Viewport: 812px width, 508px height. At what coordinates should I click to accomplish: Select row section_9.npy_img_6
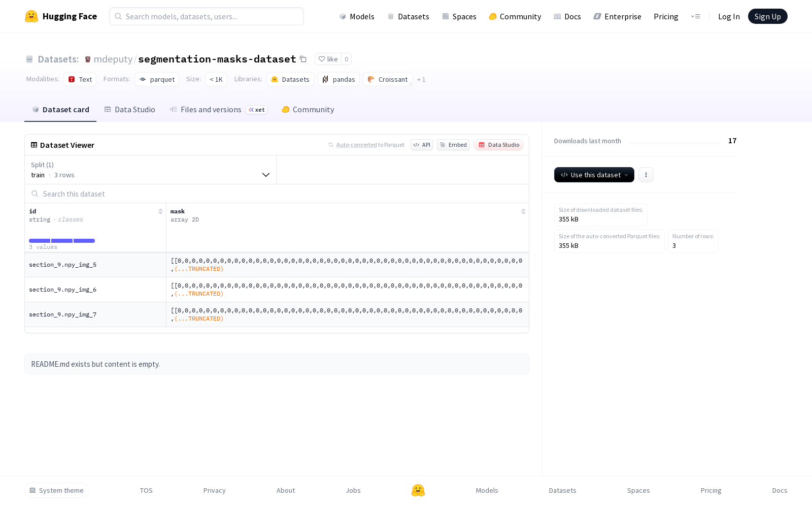(277, 290)
